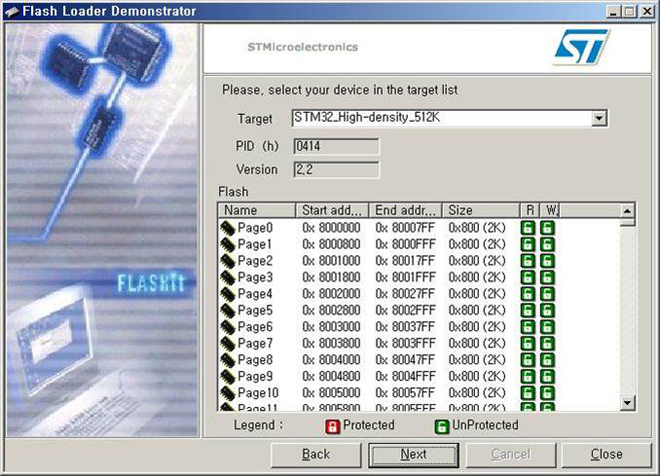Image resolution: width=660 pixels, height=476 pixels.
Task: Click the Page10 chip icon
Action: (x=228, y=393)
